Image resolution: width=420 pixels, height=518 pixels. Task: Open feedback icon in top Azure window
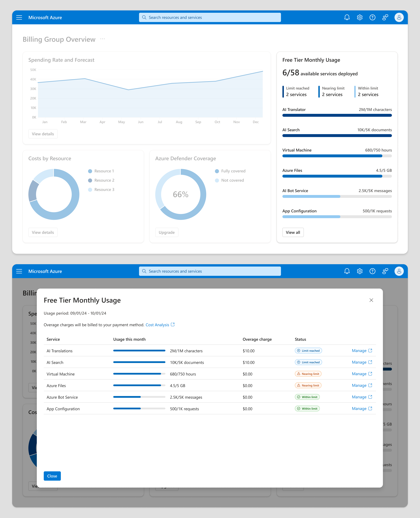(x=385, y=17)
